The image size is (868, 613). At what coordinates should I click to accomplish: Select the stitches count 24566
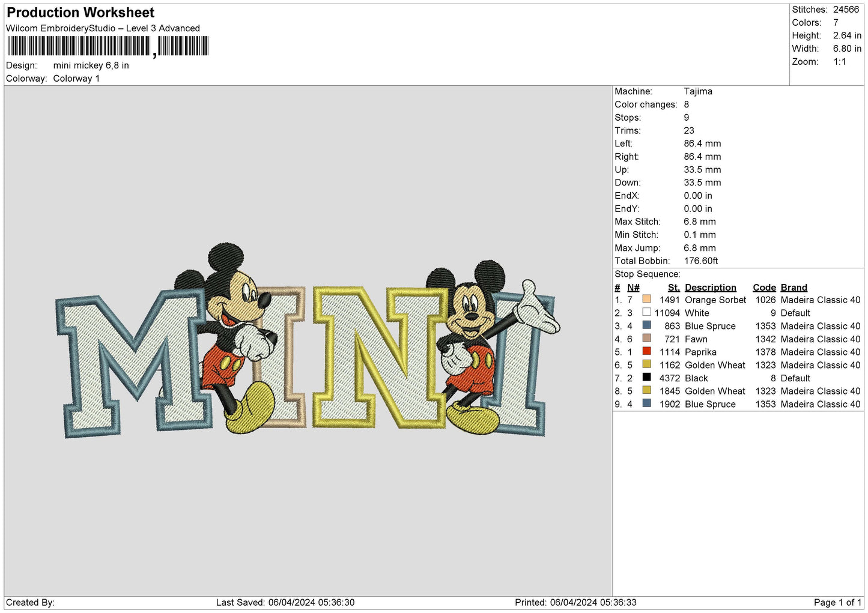[x=846, y=10]
